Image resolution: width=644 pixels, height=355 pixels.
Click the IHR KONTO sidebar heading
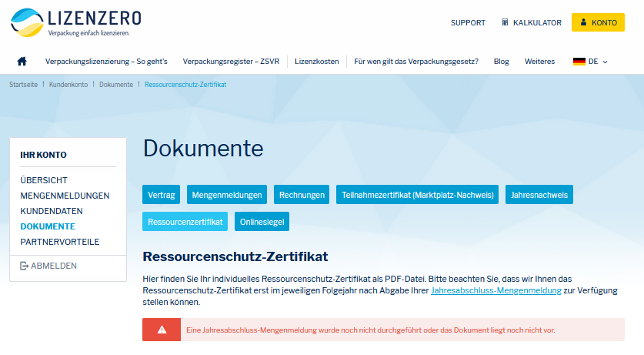click(x=43, y=155)
